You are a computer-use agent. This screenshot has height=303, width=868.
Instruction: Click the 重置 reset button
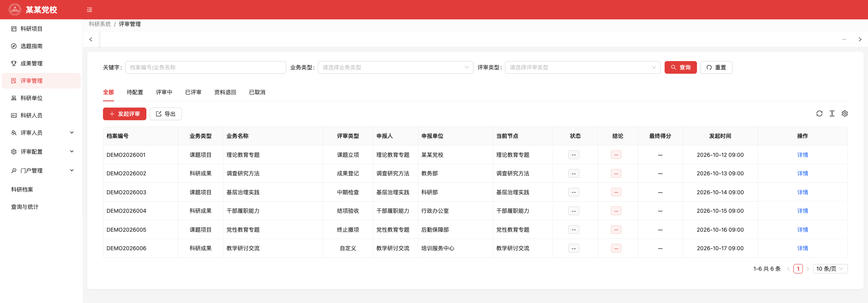(716, 67)
